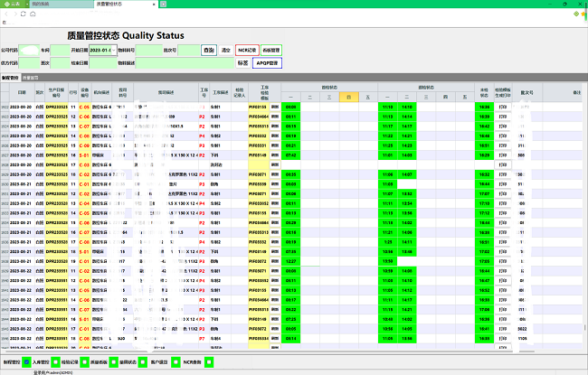The height and width of the screenshot is (375, 588).
Task: Select the green 07:42 time cell
Action: [x=291, y=155]
